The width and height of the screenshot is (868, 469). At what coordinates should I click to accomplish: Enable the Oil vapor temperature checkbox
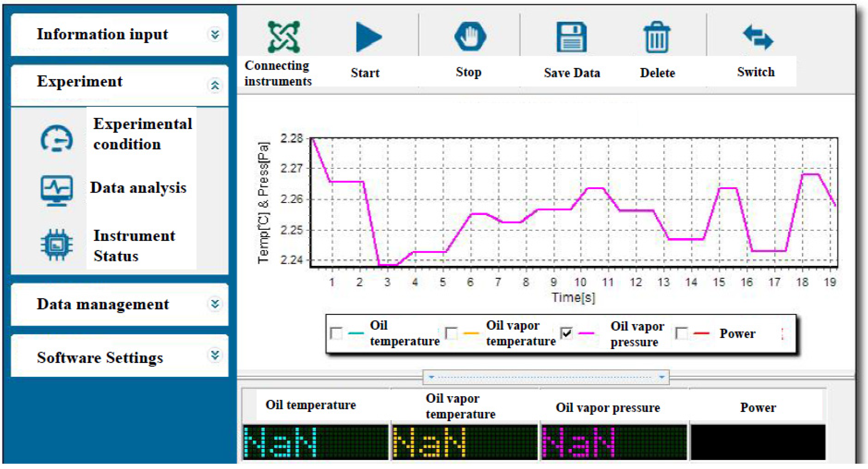[x=451, y=333]
